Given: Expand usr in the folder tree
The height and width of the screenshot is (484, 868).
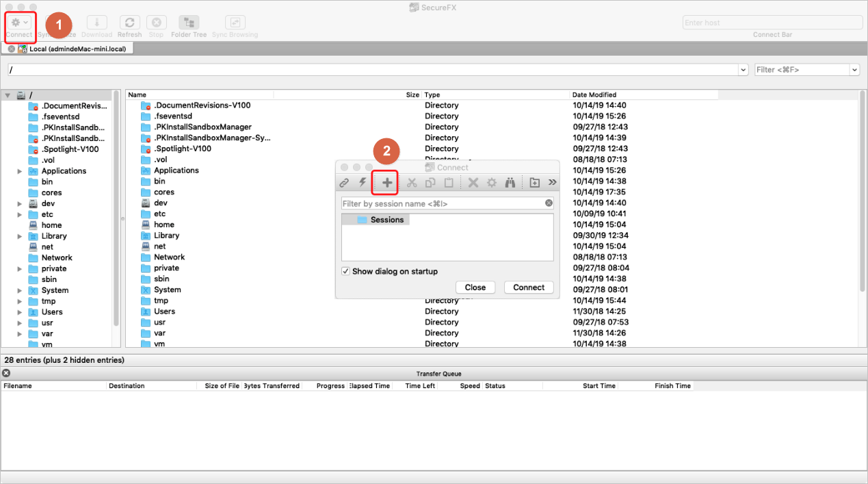Looking at the screenshot, I should (20, 322).
